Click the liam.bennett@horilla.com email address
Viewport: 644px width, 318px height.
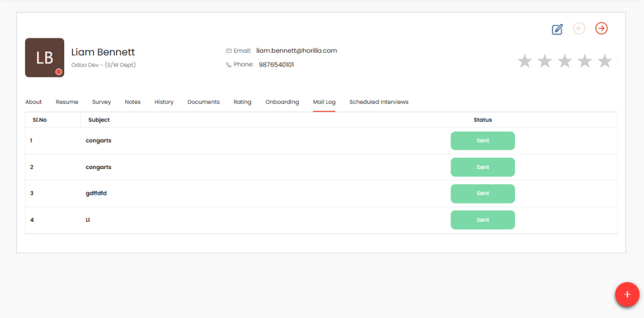[x=296, y=50]
